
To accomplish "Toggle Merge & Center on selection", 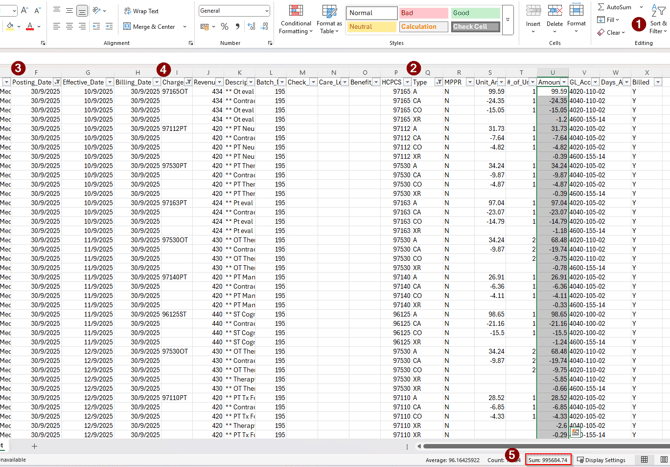I will [x=148, y=27].
